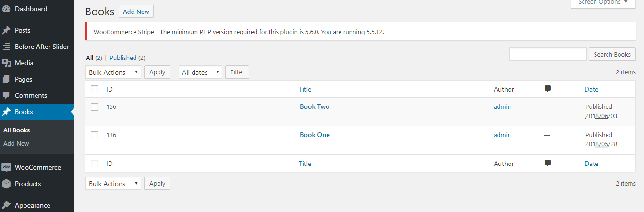
Task: Open the WooCommerce logo icon
Action: point(6,167)
